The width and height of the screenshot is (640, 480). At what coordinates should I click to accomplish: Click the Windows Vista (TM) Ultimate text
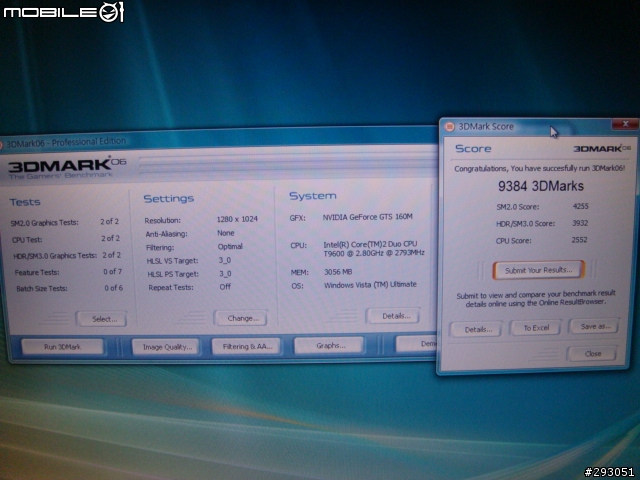370,284
